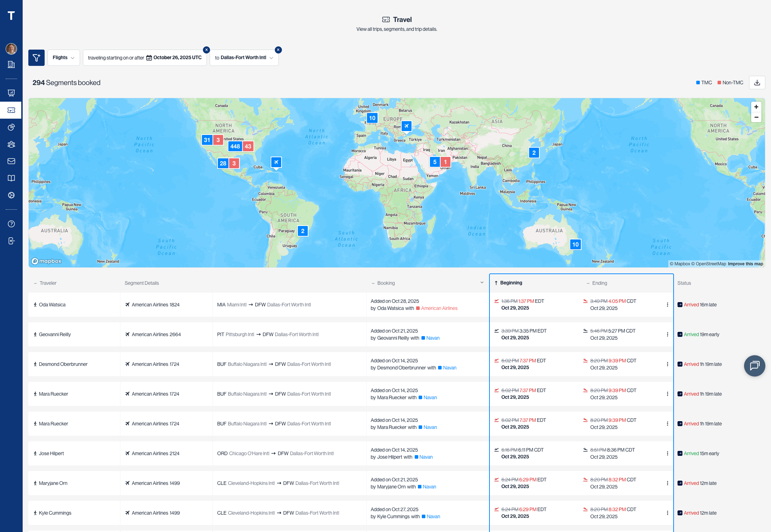
Task: Download the segments data via download icon
Action: point(757,82)
